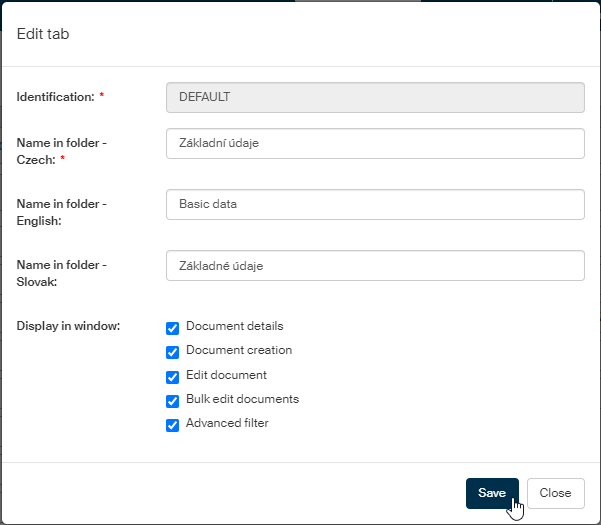This screenshot has width=601, height=525.
Task: Click the English name field 'Basic data'
Action: (375, 204)
